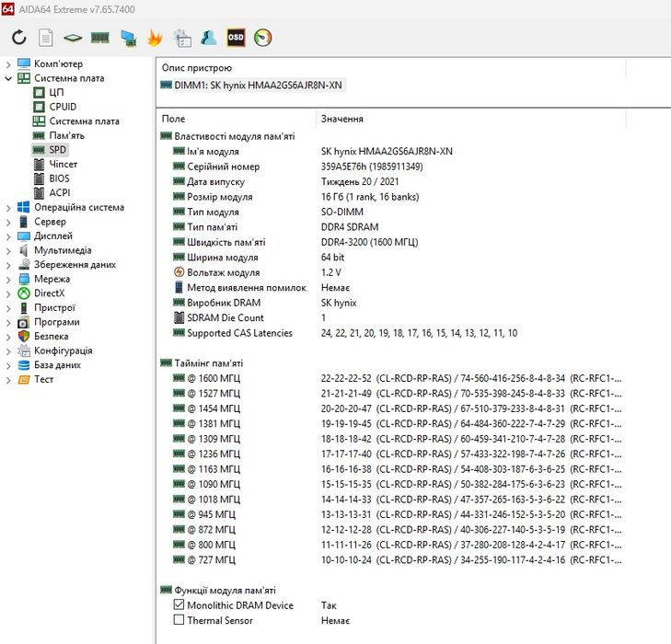Click the speaker icon beside Мультимедіа
Viewport: 671px width, 644px height.
pyautogui.click(x=24, y=250)
